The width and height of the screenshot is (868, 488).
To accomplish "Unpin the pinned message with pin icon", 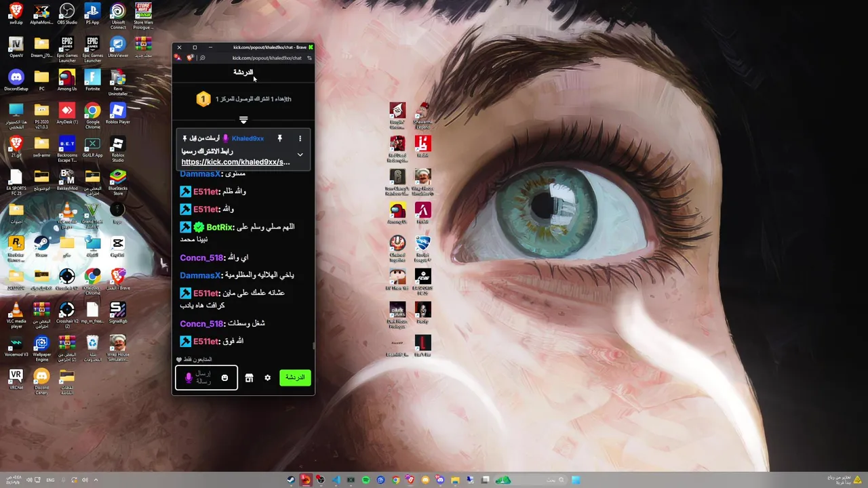I will pos(279,138).
